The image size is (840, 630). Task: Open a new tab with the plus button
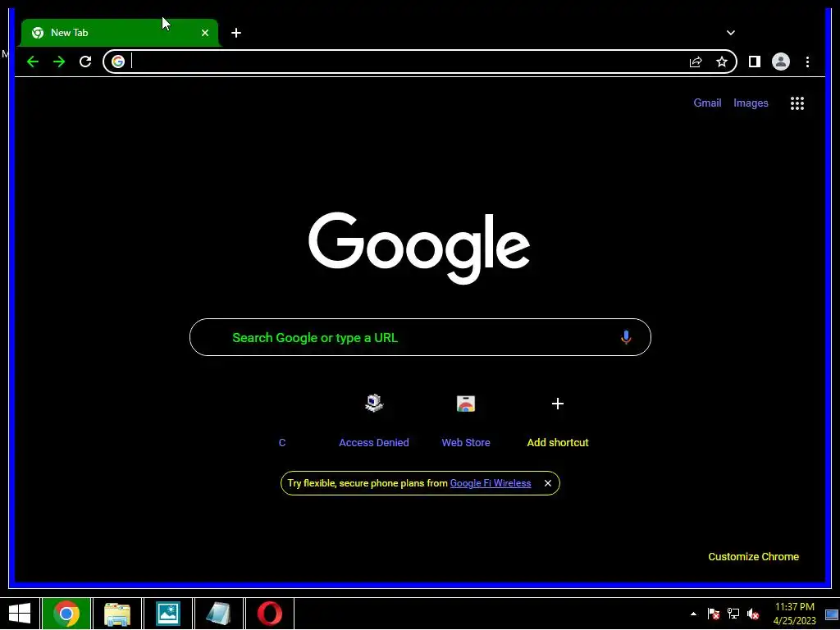pyautogui.click(x=236, y=33)
